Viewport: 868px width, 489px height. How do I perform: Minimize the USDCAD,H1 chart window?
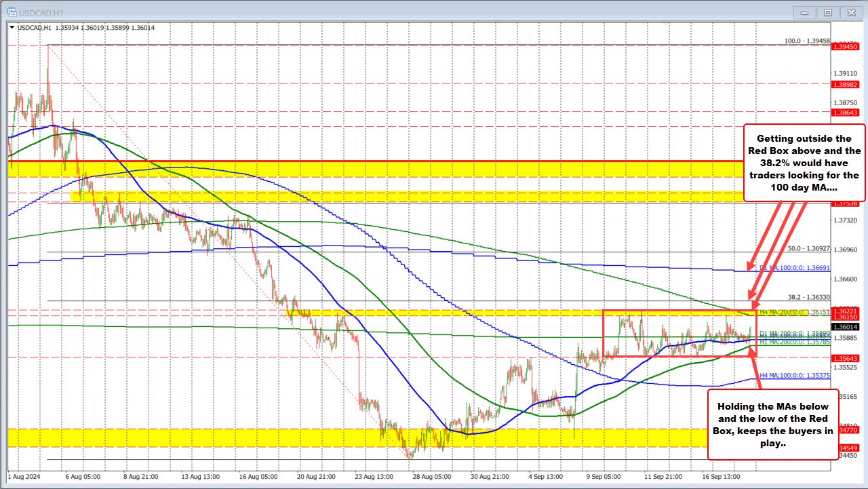[806, 12]
